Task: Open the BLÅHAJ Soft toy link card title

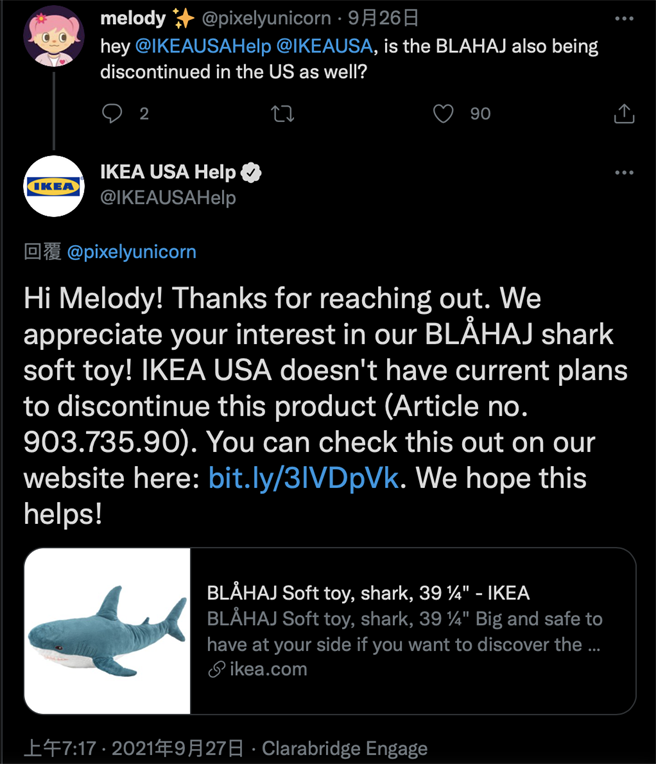Action: 368,593
